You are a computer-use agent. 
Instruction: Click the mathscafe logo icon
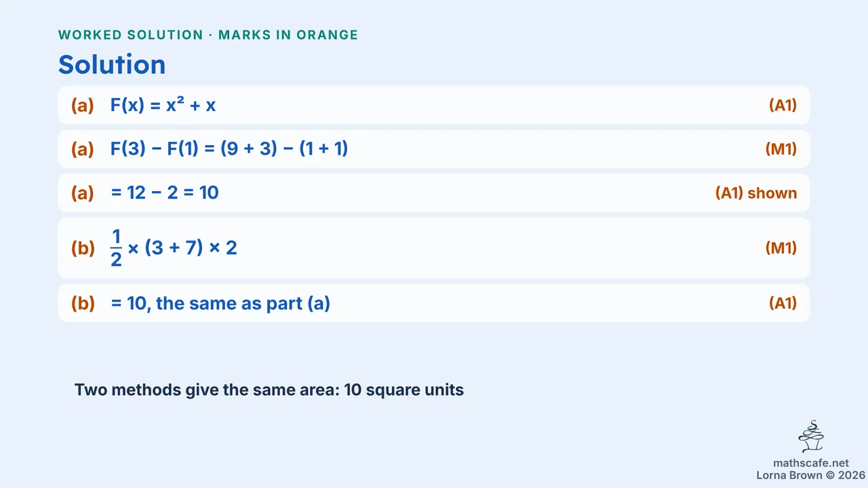click(811, 437)
